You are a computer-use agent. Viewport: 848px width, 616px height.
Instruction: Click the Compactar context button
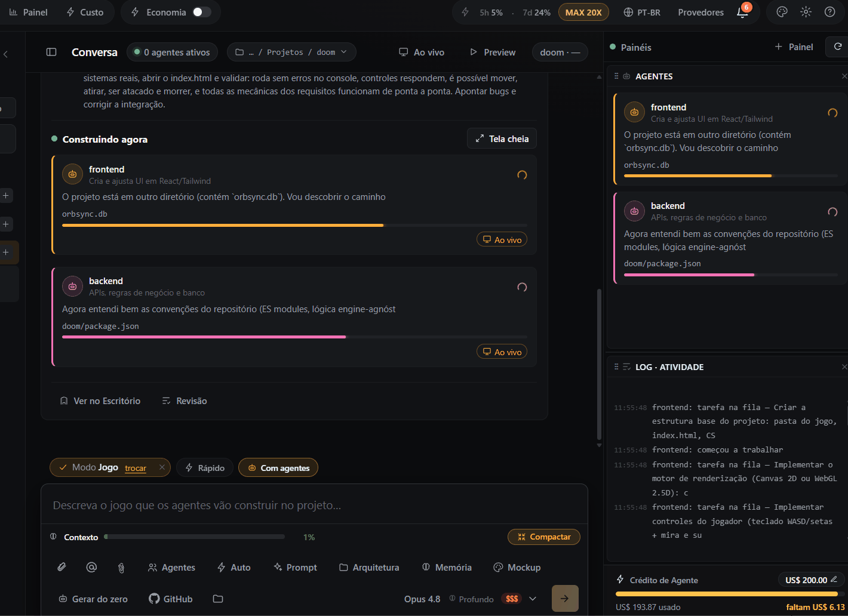coord(544,537)
